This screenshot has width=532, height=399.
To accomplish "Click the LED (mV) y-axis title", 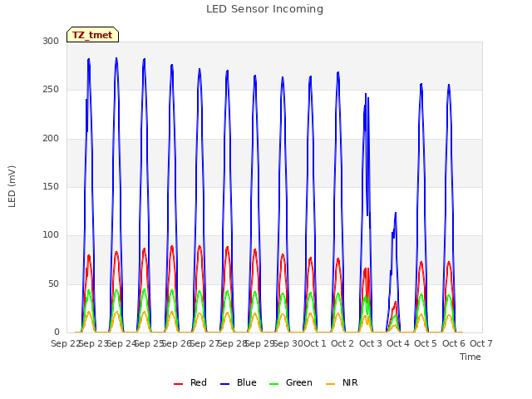I will 12,186.
